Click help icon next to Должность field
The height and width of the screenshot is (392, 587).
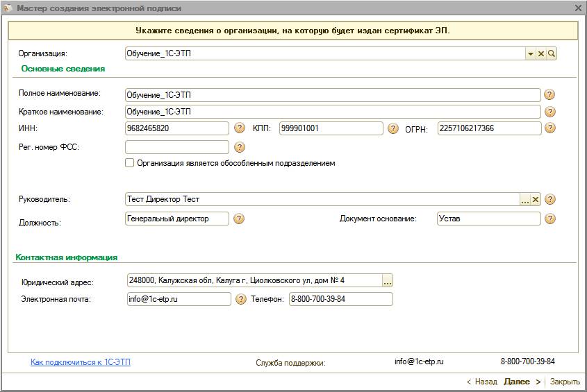[x=239, y=219]
